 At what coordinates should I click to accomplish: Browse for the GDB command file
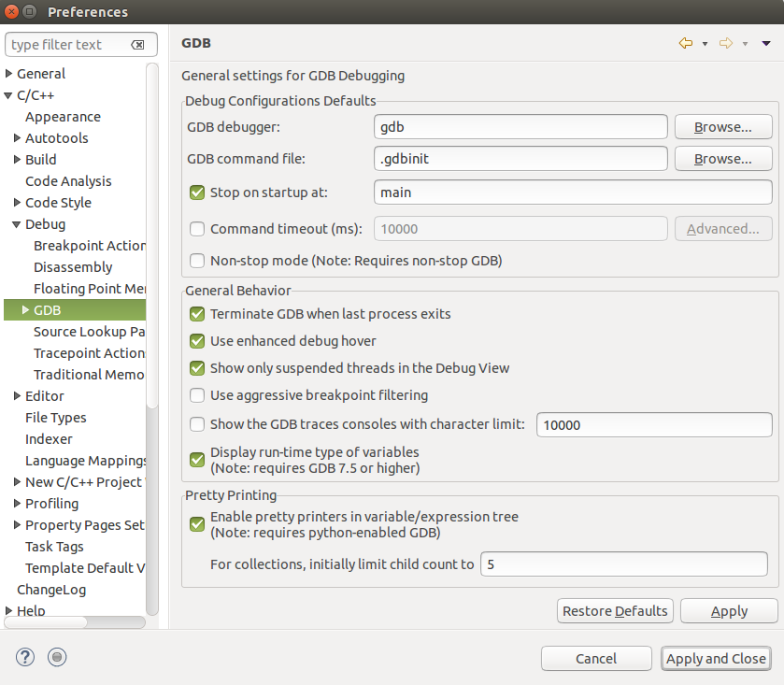point(723,159)
